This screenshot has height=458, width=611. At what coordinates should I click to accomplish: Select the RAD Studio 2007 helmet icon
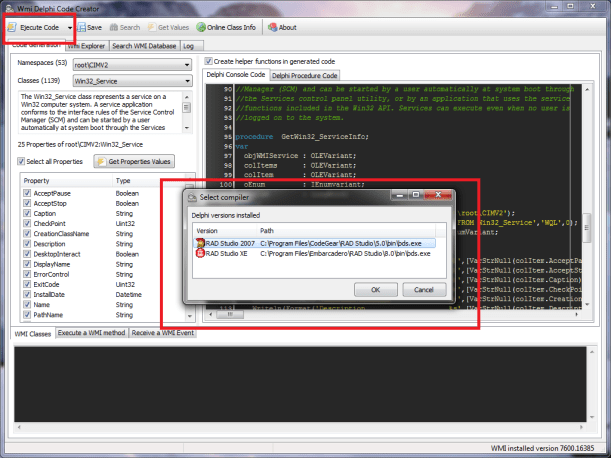(200, 242)
